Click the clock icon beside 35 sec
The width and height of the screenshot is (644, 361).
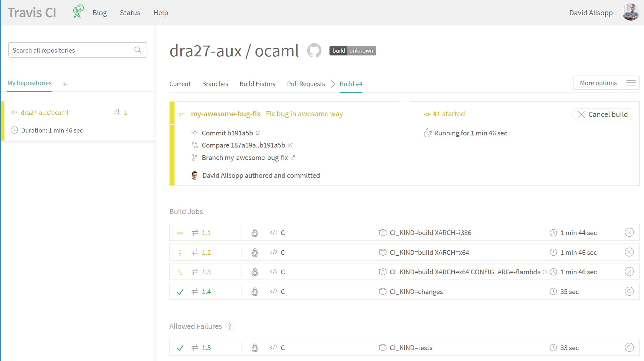point(553,292)
